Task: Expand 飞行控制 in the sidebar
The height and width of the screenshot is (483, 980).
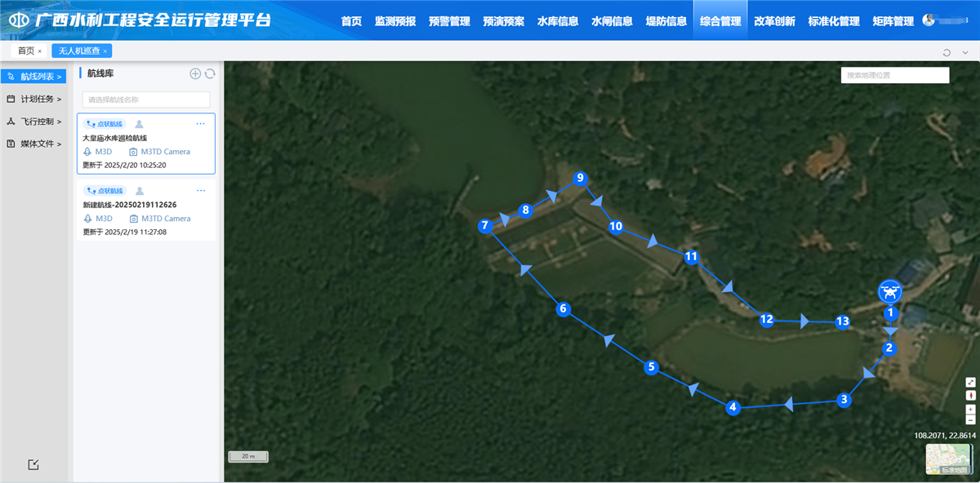Action: pyautogui.click(x=34, y=122)
